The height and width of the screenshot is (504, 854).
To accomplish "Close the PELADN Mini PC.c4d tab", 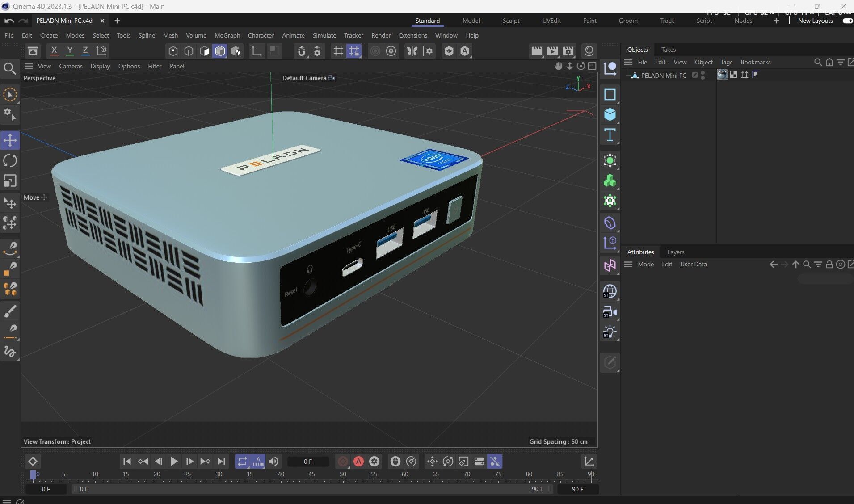I will 102,21.
